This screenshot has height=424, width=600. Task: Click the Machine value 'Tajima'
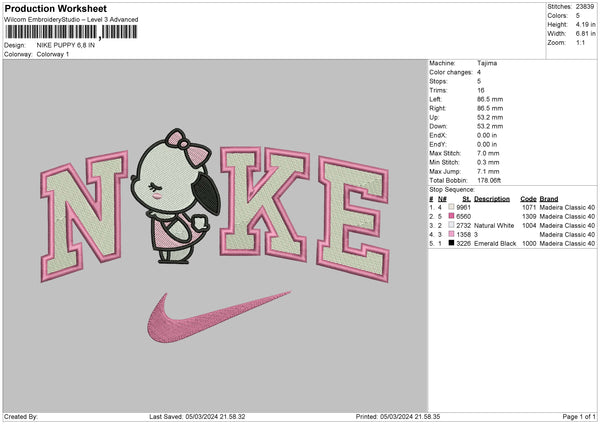click(487, 63)
